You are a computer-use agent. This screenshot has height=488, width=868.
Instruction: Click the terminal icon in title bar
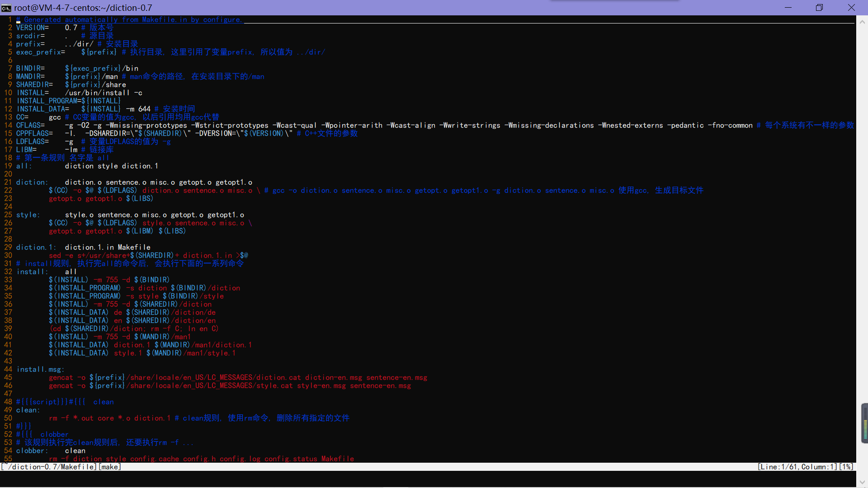pos(6,8)
